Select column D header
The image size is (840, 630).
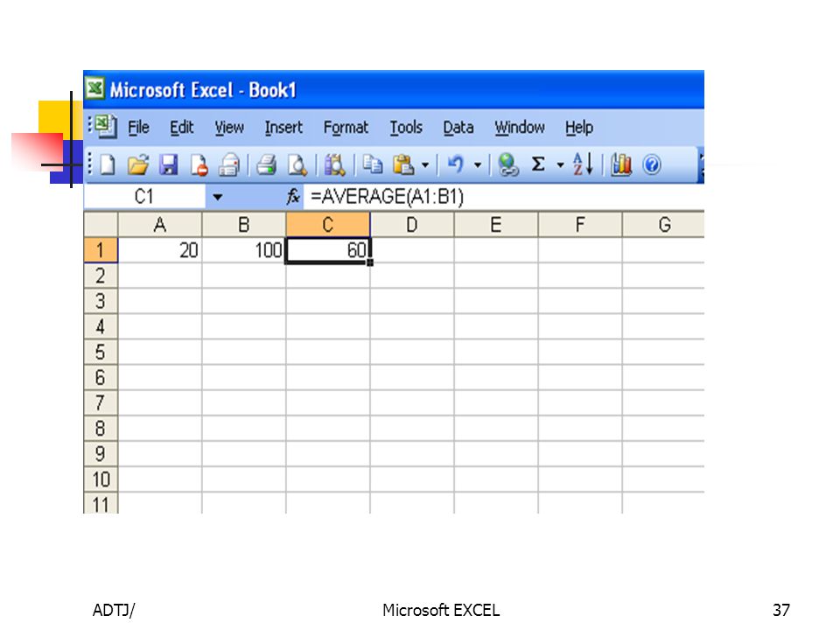click(412, 225)
